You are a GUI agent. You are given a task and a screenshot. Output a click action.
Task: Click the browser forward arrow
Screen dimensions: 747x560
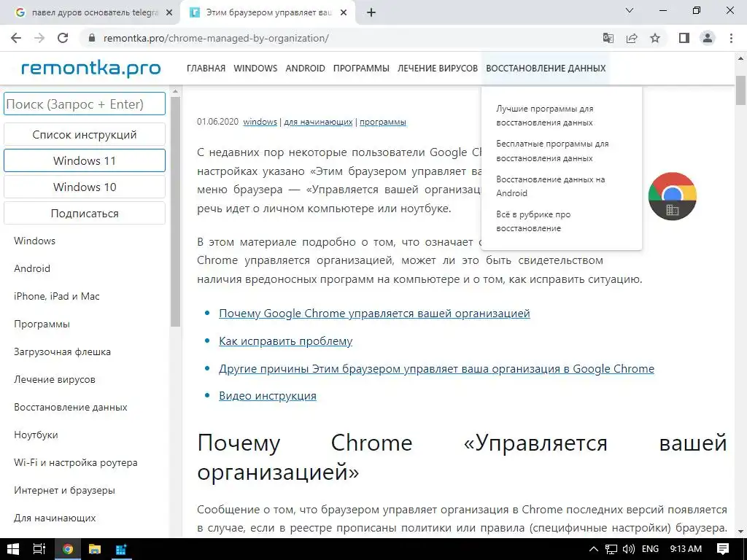(x=39, y=38)
